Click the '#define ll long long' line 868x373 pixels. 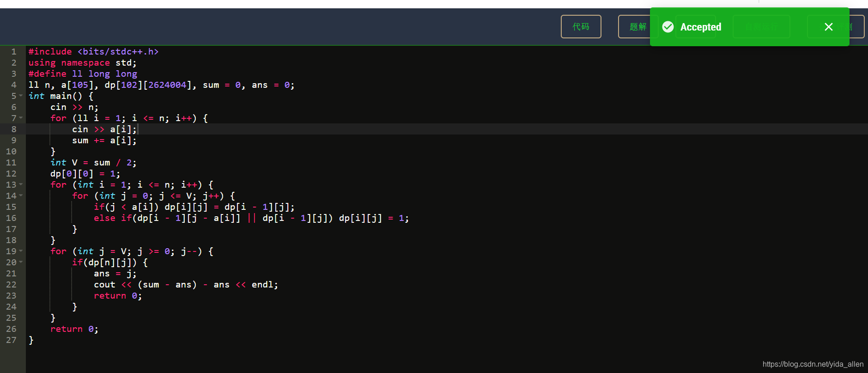coord(83,73)
